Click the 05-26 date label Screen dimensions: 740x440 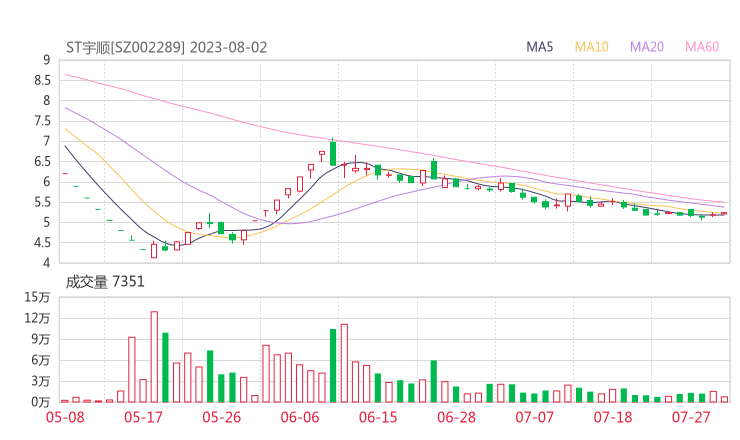tap(222, 417)
